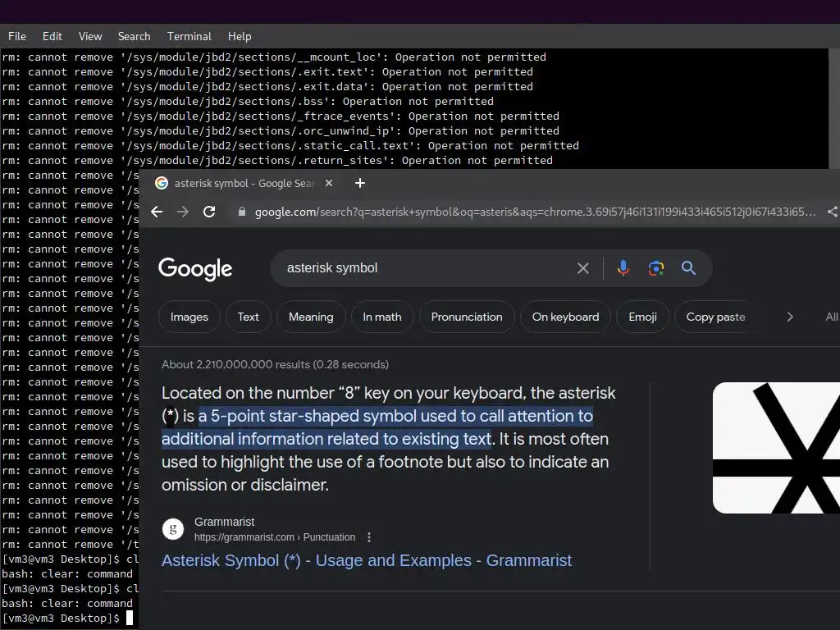The width and height of the screenshot is (840, 630).
Task: Open the terminal File menu
Action: [17, 36]
